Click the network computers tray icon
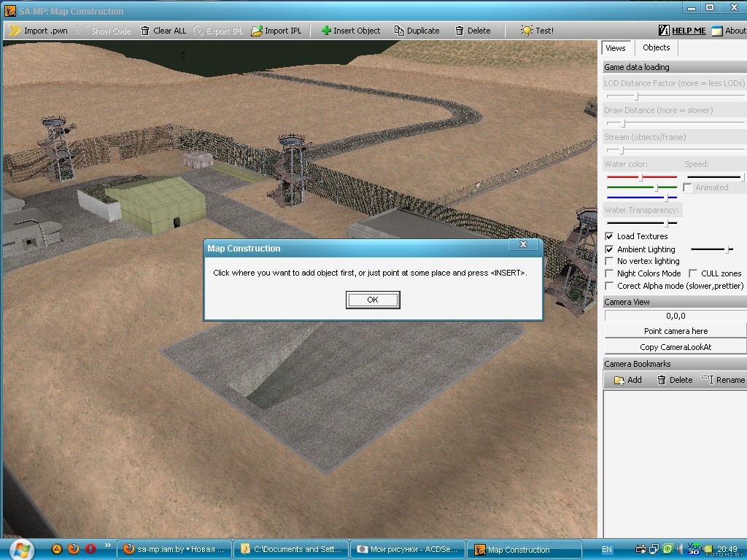 (654, 549)
